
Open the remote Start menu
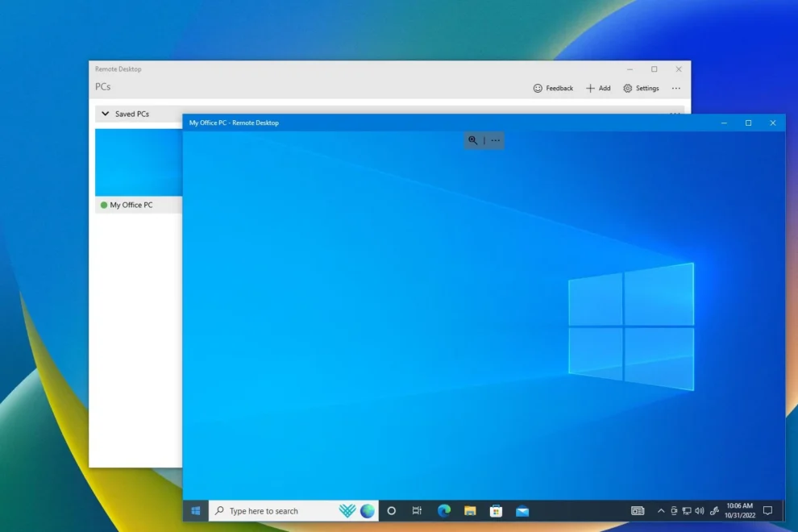(x=195, y=510)
